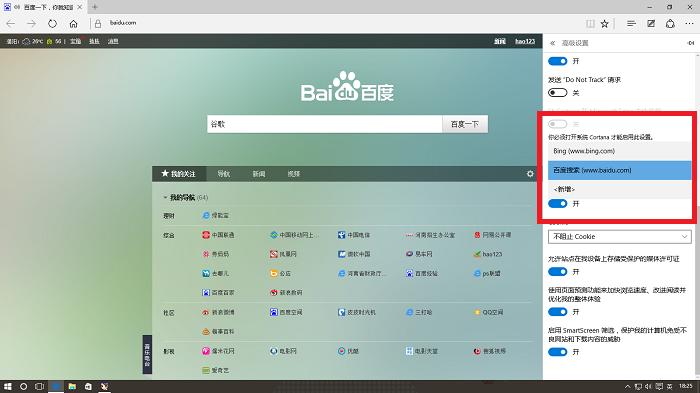This screenshot has height=393, width=700.
Task: Toggle the disabled Cortana switch
Action: coord(557,124)
